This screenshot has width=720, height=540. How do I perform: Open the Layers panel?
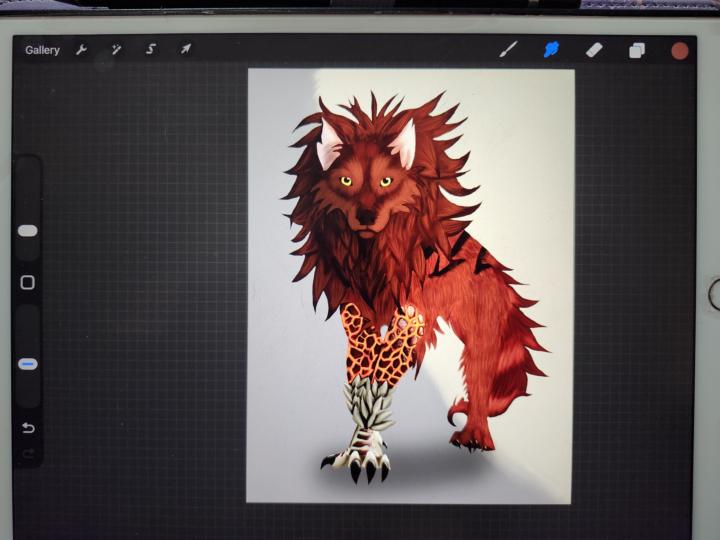click(637, 50)
